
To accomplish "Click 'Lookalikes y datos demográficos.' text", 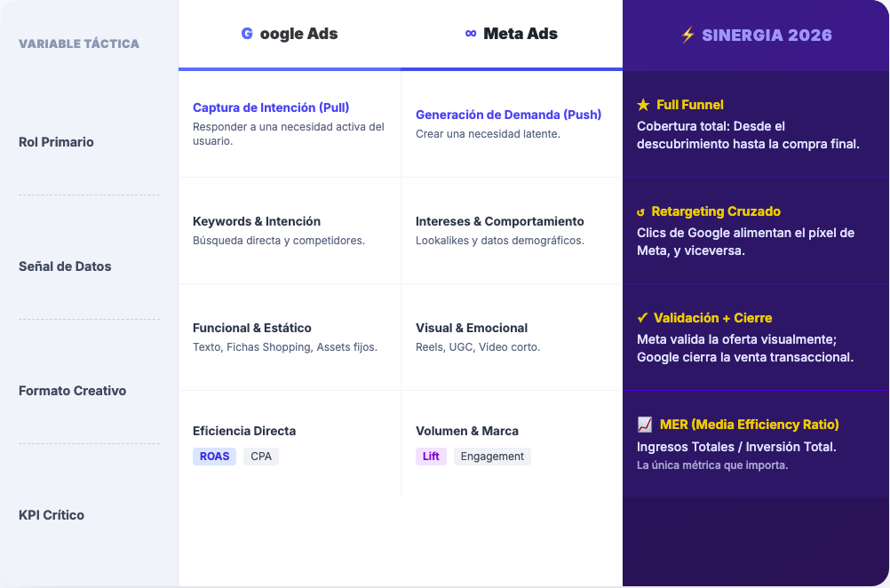I will coord(499,241).
